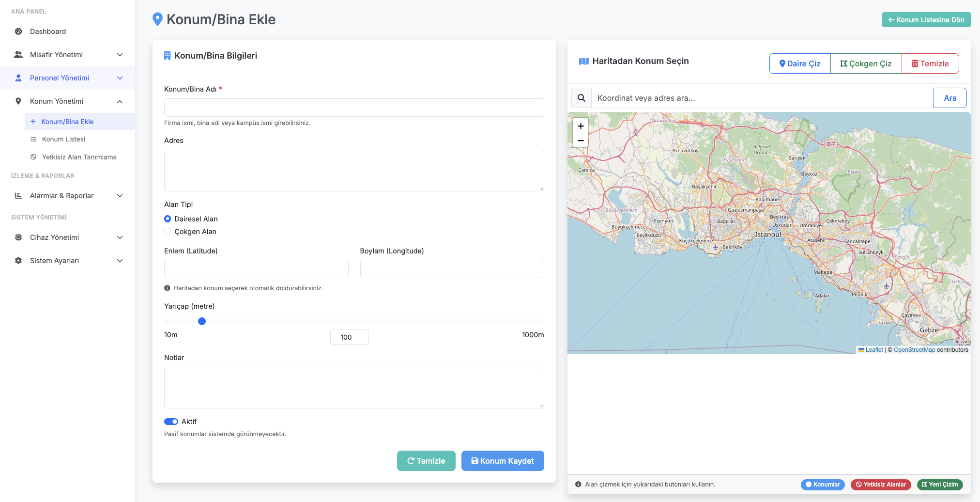This screenshot has height=502, width=980.
Task: Go back via Konum Listesine Dön button
Action: (x=926, y=20)
